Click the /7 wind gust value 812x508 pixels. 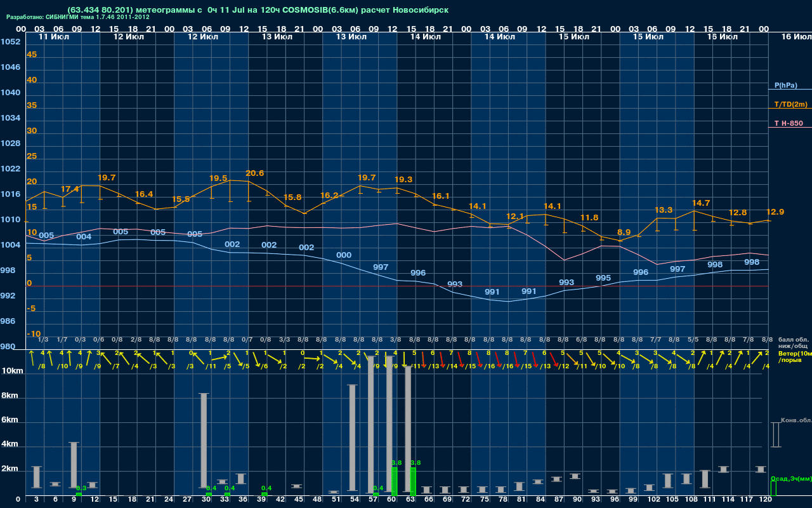coord(116,366)
